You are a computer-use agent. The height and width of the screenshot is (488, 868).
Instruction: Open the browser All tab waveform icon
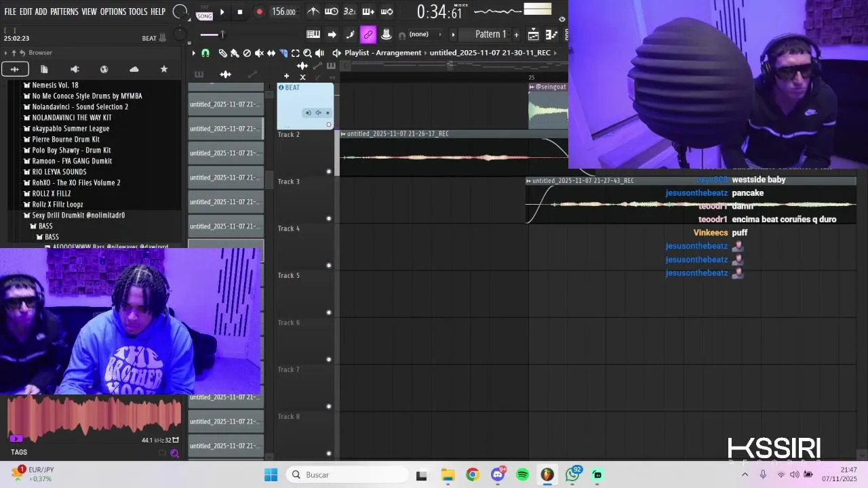click(x=15, y=69)
